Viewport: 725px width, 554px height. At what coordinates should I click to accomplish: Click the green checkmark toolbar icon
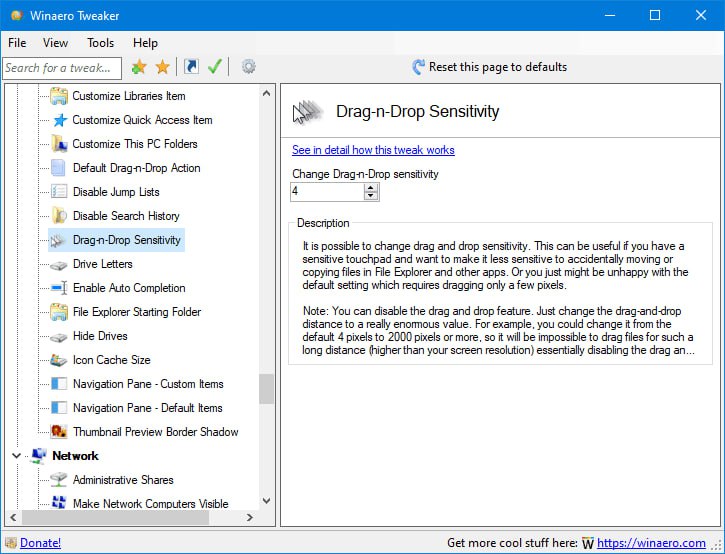pyautogui.click(x=214, y=67)
